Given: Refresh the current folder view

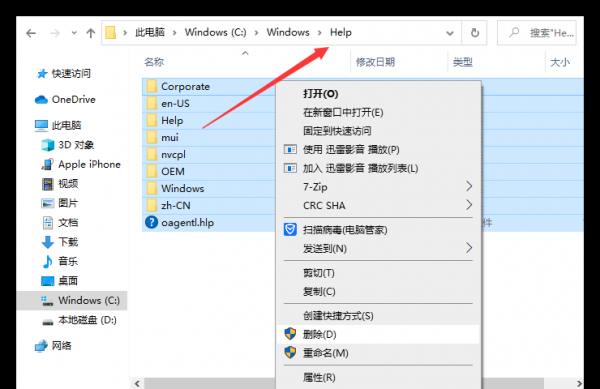Looking at the screenshot, I should pos(474,33).
